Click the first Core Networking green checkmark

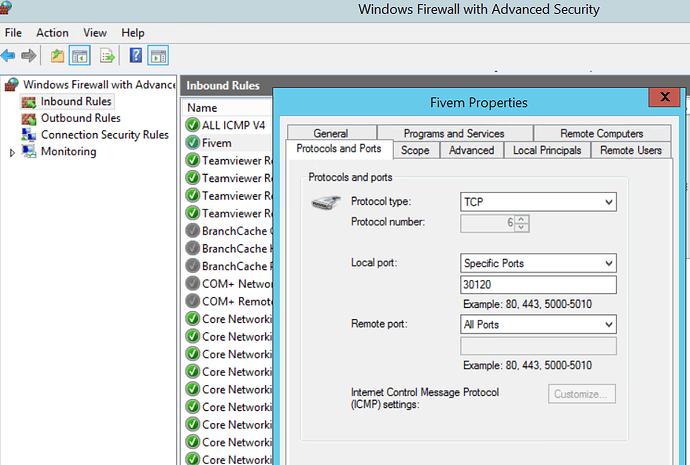192,319
